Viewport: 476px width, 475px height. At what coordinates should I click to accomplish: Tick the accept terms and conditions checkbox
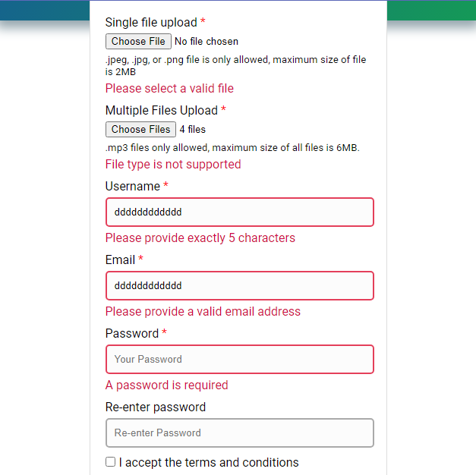111,461
